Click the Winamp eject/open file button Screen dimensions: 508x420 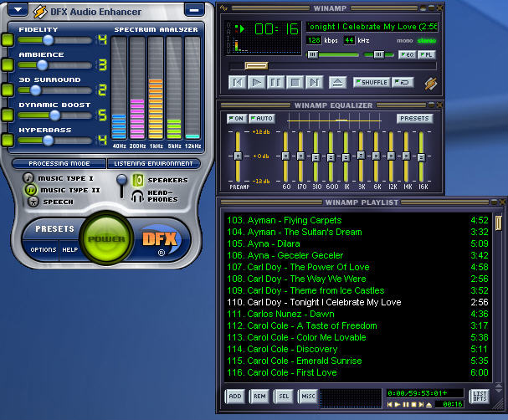tap(337, 82)
